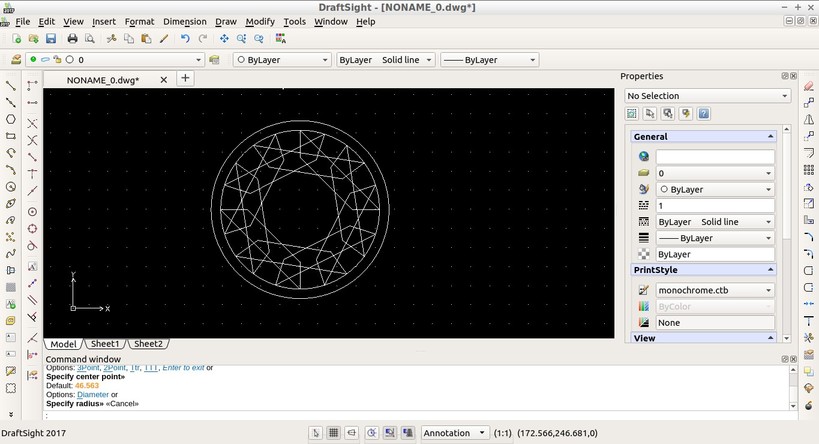Viewport: 819px width, 444px height.
Task: Click the Diameter option link
Action: pyautogui.click(x=93, y=394)
